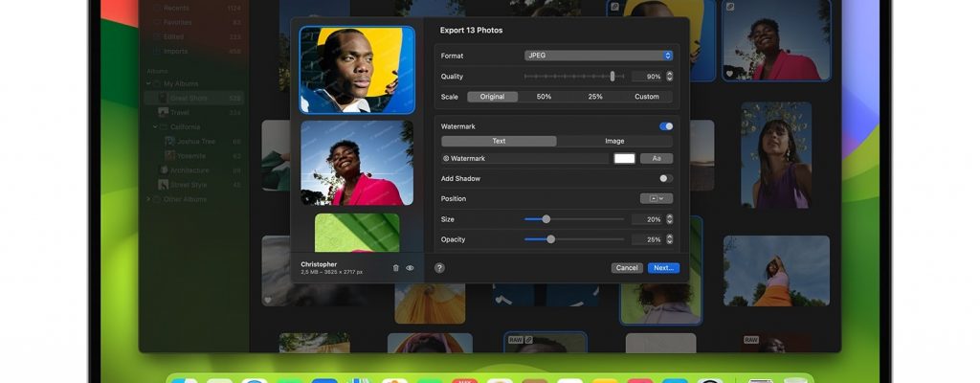Click the Next… button
Image resolution: width=980 pixels, height=383 pixels.
point(663,268)
